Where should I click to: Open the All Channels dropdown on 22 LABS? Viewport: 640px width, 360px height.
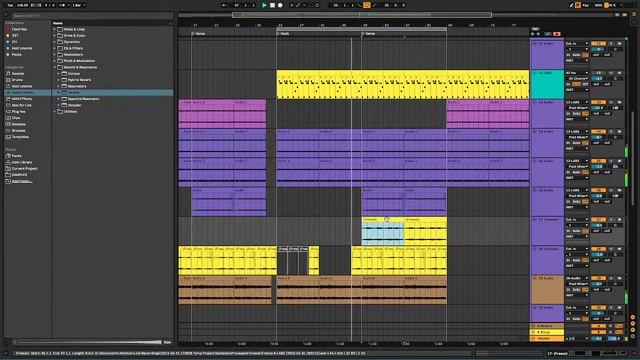point(577,78)
